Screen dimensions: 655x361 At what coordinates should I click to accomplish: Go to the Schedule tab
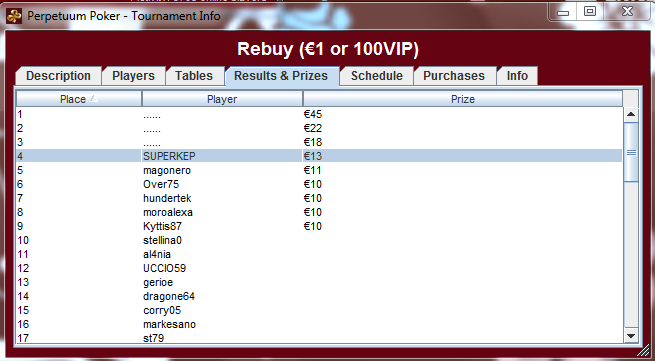(x=377, y=76)
